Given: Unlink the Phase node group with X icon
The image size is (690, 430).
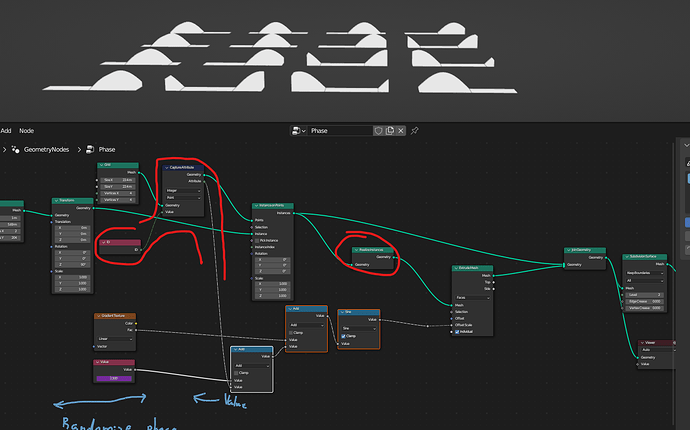Looking at the screenshot, I should [400, 131].
